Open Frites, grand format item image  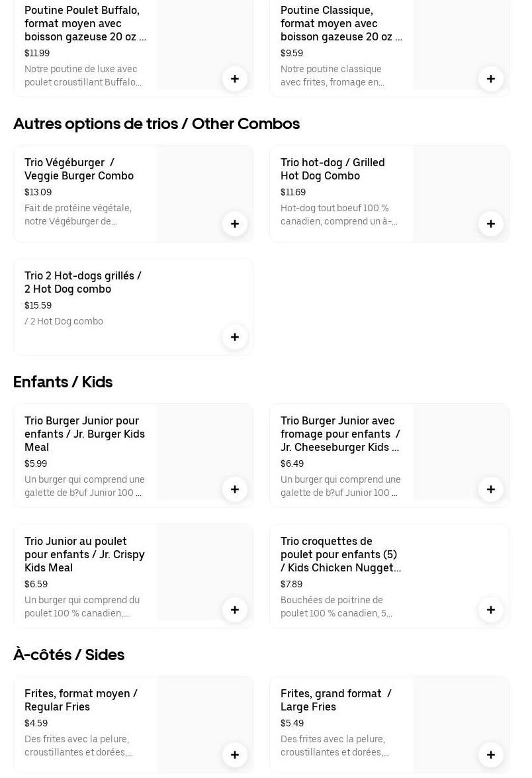pos(450,722)
